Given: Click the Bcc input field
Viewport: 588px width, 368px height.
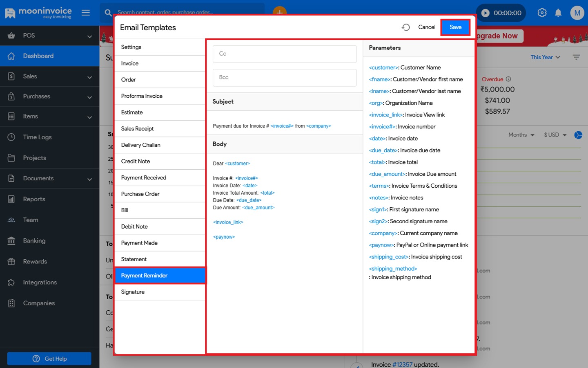Looking at the screenshot, I should (x=285, y=78).
